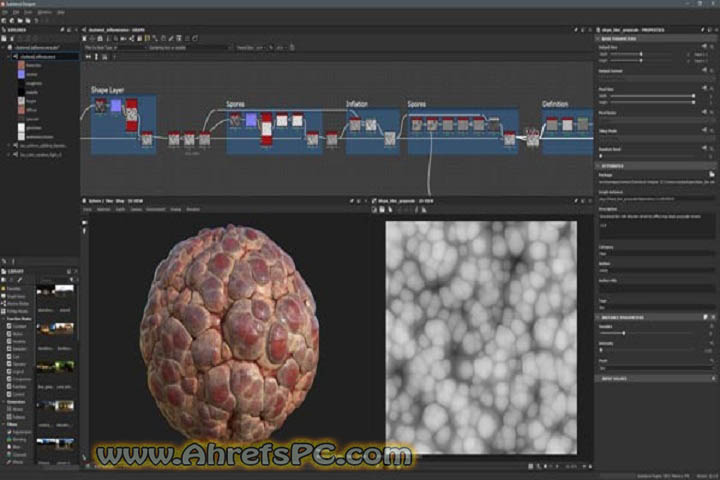The height and width of the screenshot is (480, 720).
Task: Toggle the inheritance icon for Output Format
Action: (704, 70)
